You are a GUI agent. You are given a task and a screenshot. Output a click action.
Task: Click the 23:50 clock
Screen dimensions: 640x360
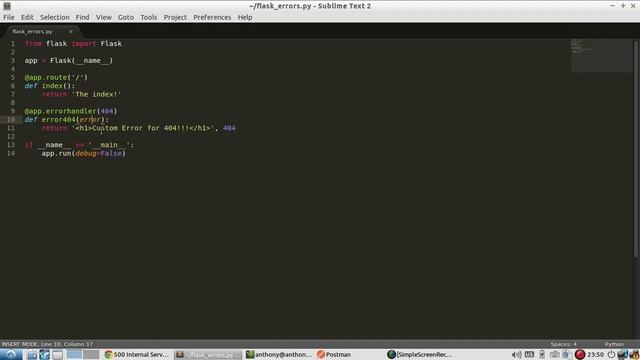pyautogui.click(x=596, y=355)
